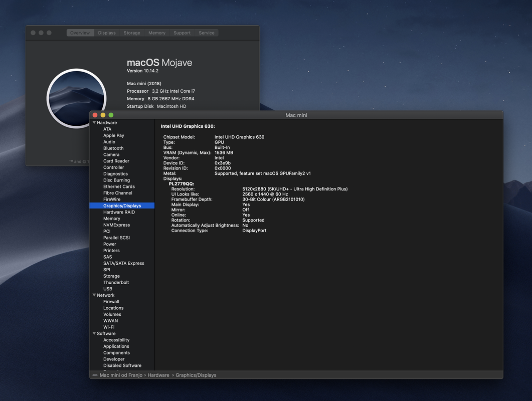
Task: Click the PL2779QQ display heading
Action: (182, 184)
